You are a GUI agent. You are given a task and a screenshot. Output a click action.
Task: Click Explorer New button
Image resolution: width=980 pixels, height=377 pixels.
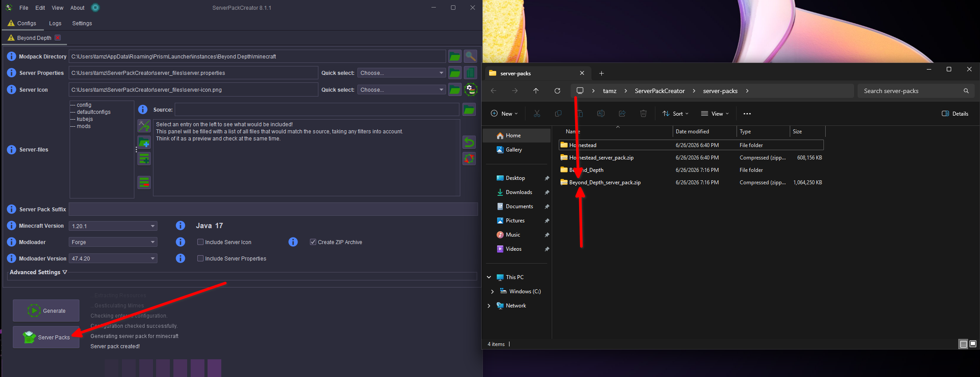pyautogui.click(x=505, y=114)
